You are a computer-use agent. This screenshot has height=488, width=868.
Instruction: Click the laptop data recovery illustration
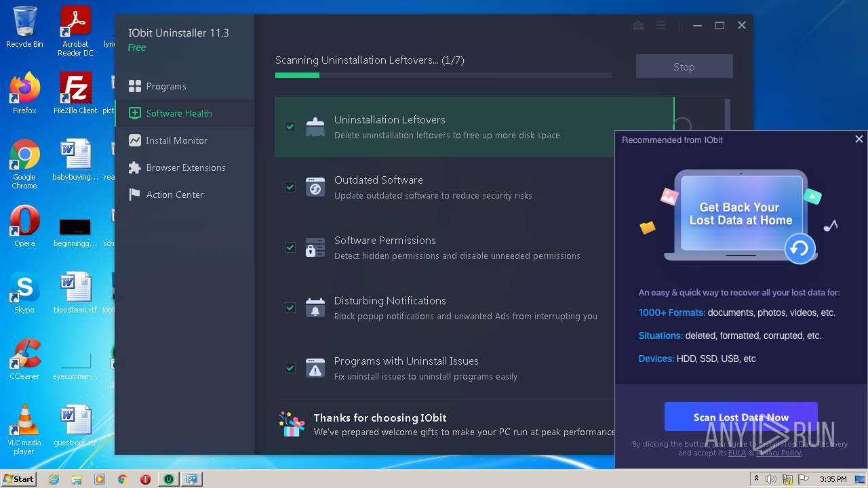741,216
